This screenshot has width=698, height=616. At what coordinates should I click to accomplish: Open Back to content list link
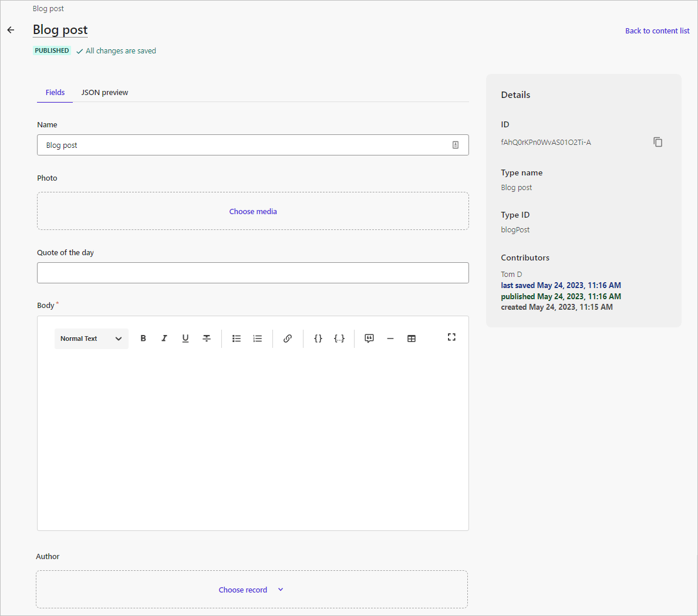click(657, 31)
